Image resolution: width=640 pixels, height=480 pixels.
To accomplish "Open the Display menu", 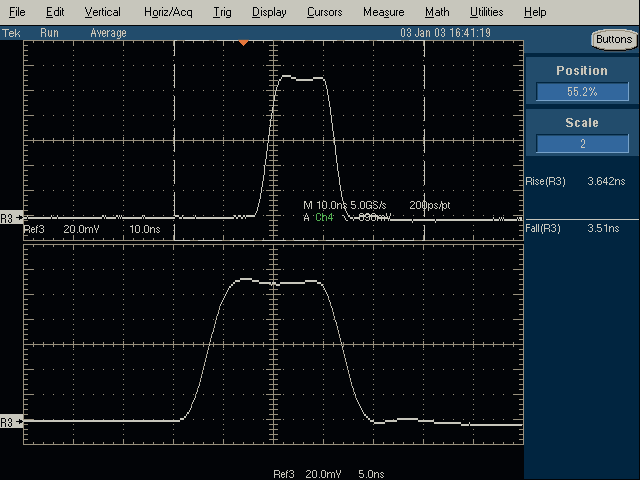I will point(269,12).
